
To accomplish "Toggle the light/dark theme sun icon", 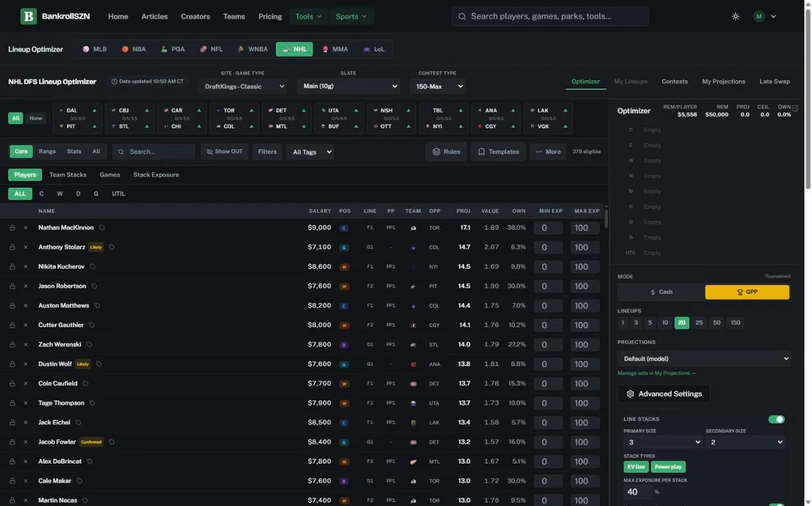I will [736, 16].
